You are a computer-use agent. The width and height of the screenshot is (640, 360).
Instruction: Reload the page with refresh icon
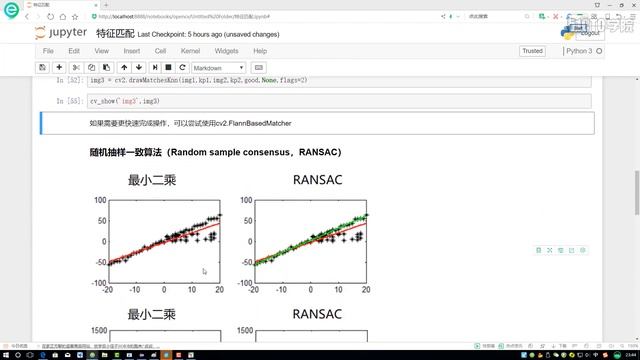[50, 17]
